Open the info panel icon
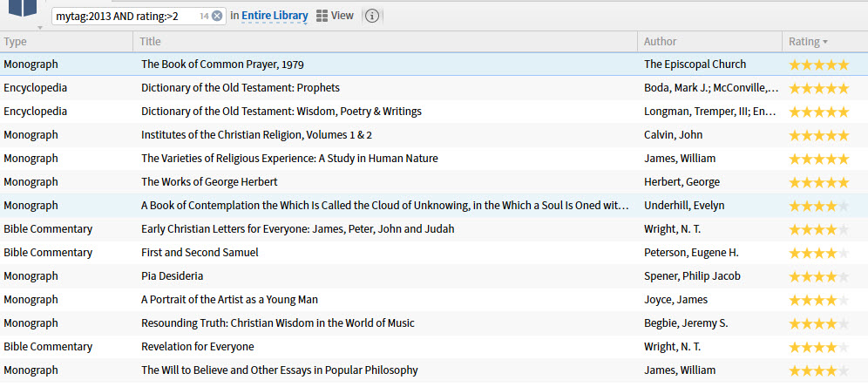 click(x=372, y=16)
